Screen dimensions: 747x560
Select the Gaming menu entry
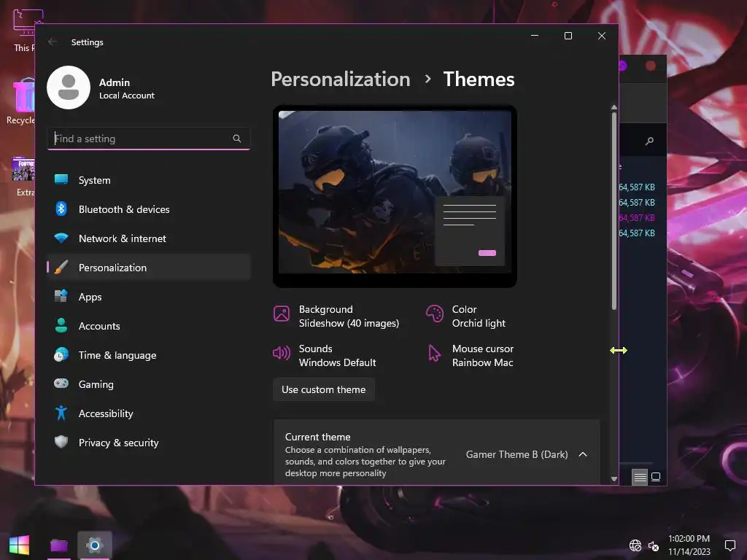[x=96, y=384]
